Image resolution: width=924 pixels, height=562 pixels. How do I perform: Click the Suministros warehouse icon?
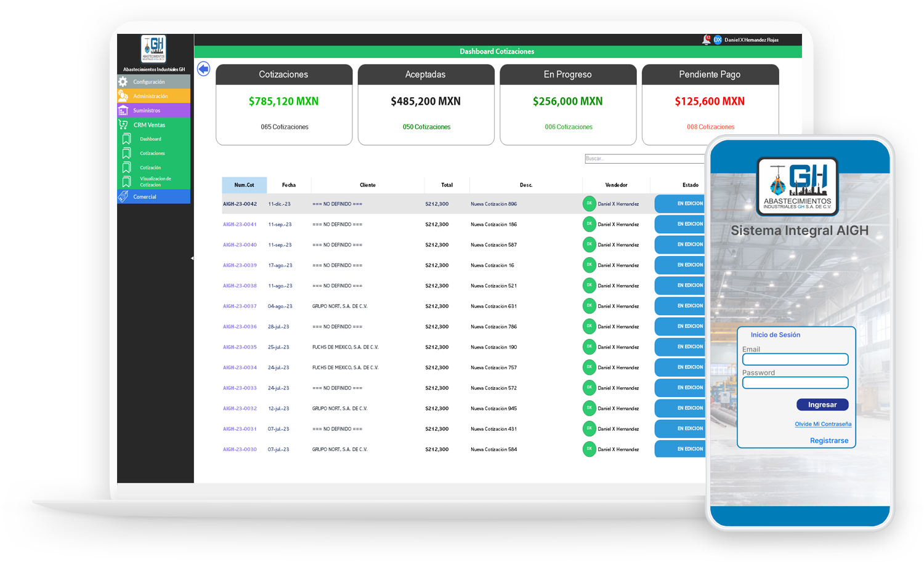pyautogui.click(x=123, y=111)
